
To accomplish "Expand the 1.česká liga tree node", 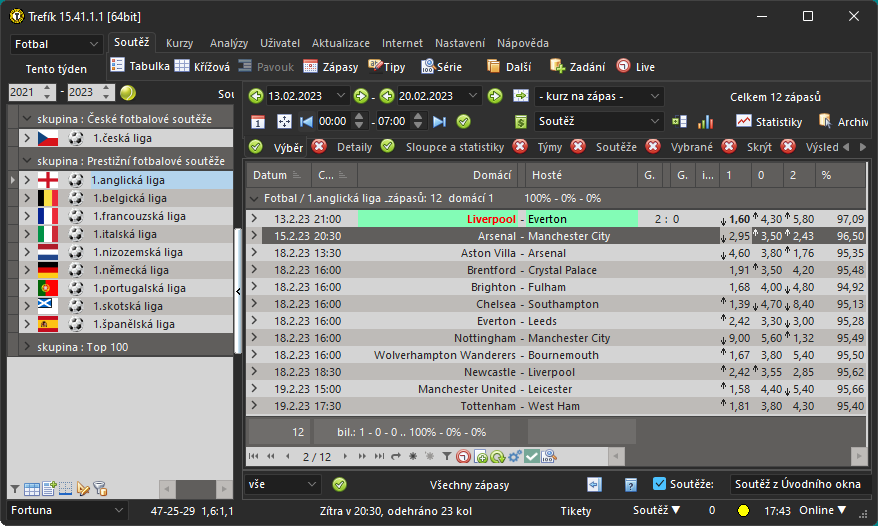I will (x=27, y=138).
